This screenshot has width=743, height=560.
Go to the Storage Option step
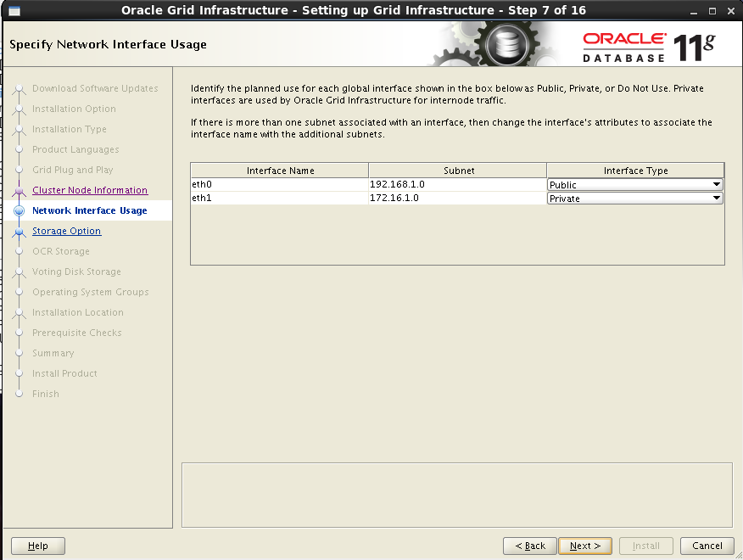tap(66, 231)
